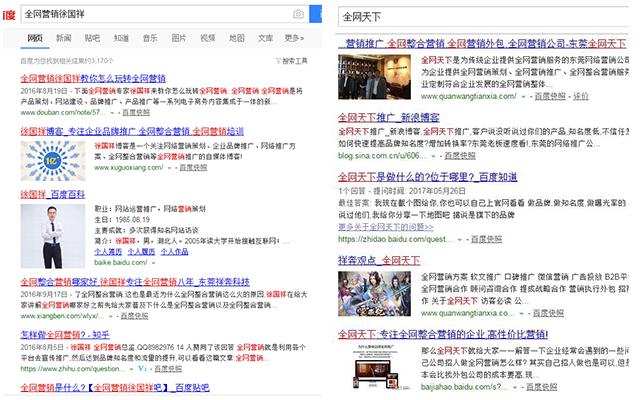Expand the dropdown arrow beside www.douban.com URL
This screenshot has height=400, width=644.
point(112,113)
